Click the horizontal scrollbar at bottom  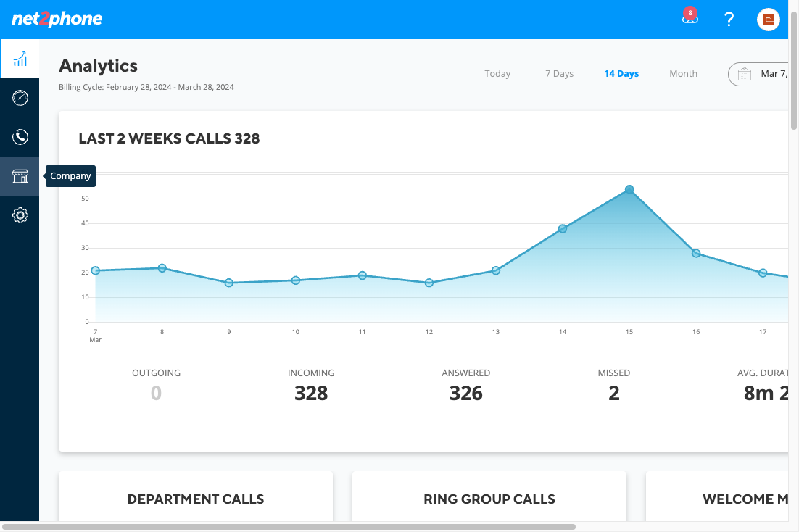tap(289, 527)
